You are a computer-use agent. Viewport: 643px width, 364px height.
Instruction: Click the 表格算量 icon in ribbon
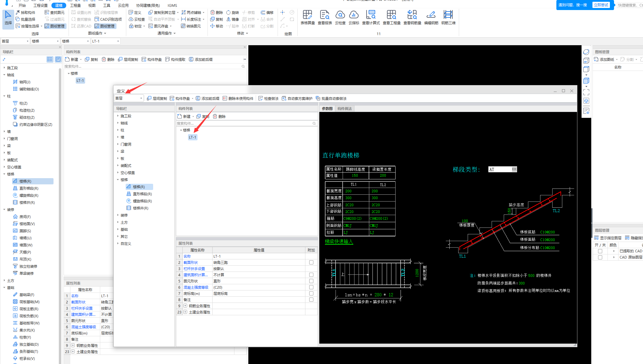307,17
